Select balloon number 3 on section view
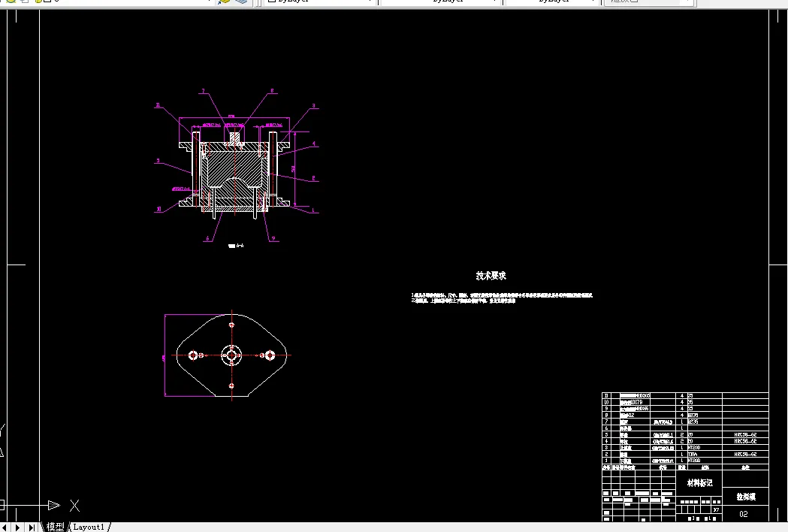 (x=313, y=106)
